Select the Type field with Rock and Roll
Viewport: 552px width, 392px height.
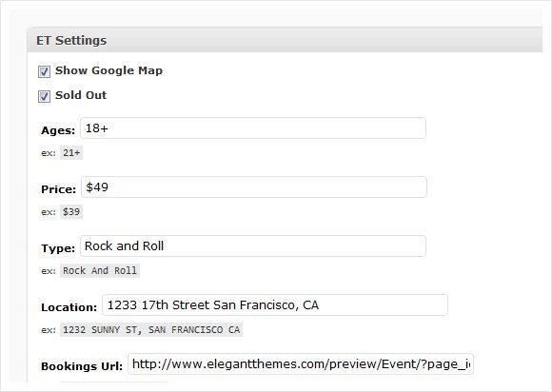(x=253, y=246)
